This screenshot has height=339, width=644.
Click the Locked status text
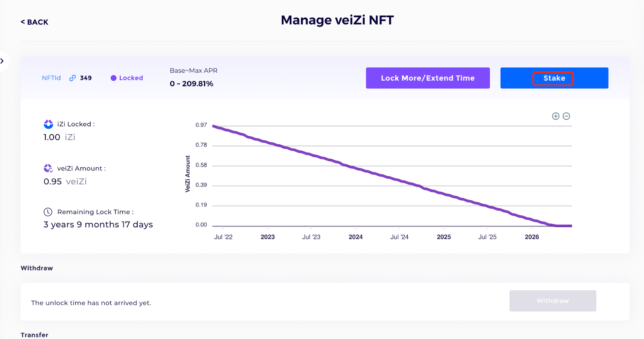coord(131,78)
